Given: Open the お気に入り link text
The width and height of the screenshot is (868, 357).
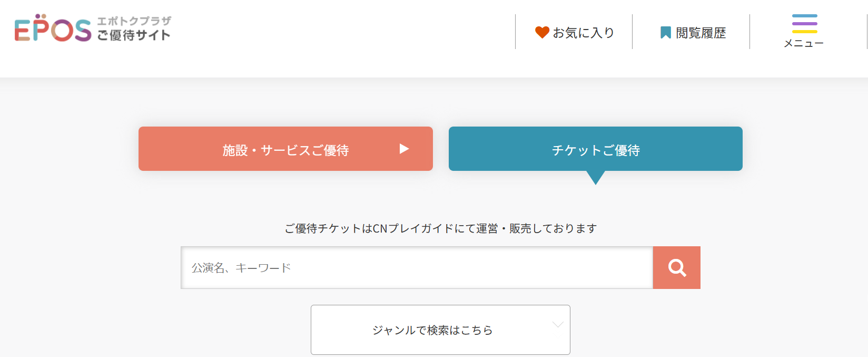Looking at the screenshot, I should pos(584,33).
